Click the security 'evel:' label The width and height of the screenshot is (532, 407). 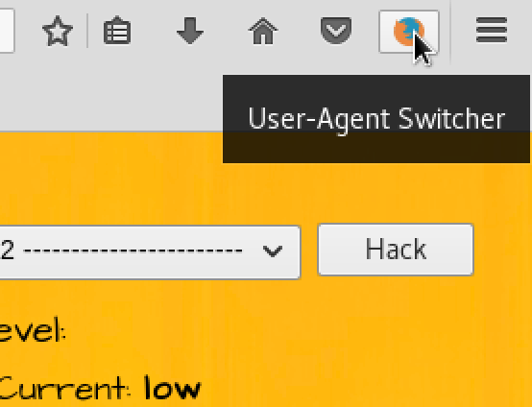[33, 329]
